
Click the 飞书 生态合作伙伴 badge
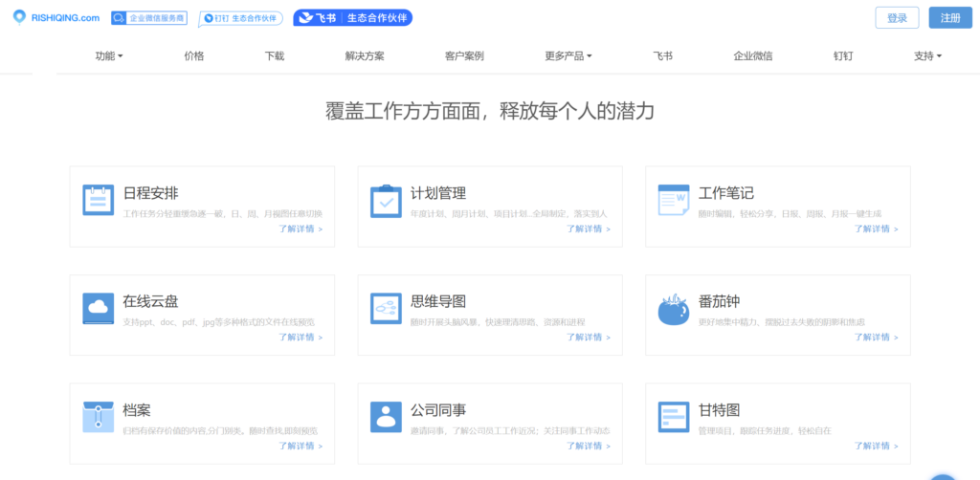(x=352, y=18)
